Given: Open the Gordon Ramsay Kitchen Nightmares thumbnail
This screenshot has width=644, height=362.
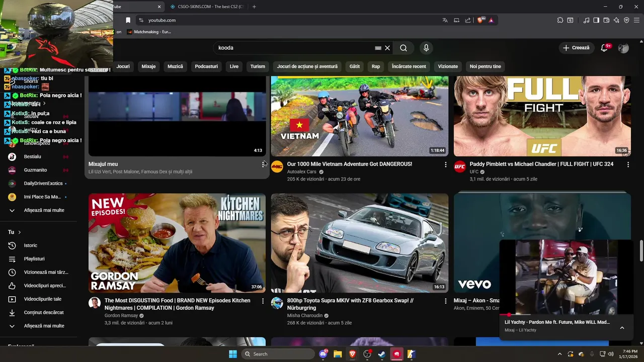Looking at the screenshot, I should click(177, 243).
